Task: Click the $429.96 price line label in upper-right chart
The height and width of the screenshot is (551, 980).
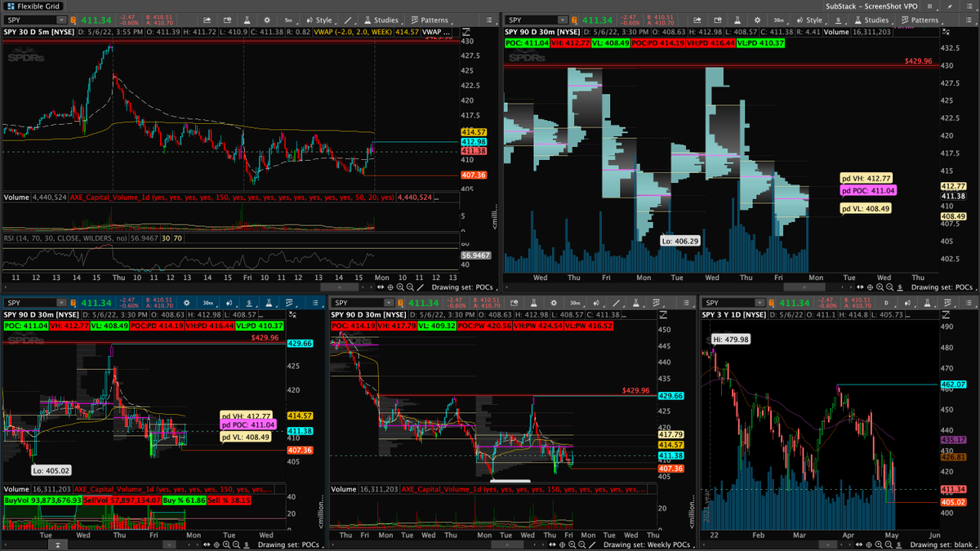Action: coord(919,61)
